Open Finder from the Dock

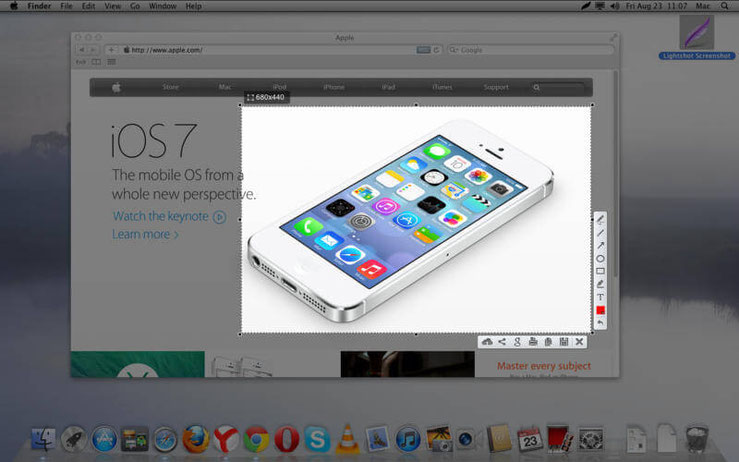click(x=43, y=439)
